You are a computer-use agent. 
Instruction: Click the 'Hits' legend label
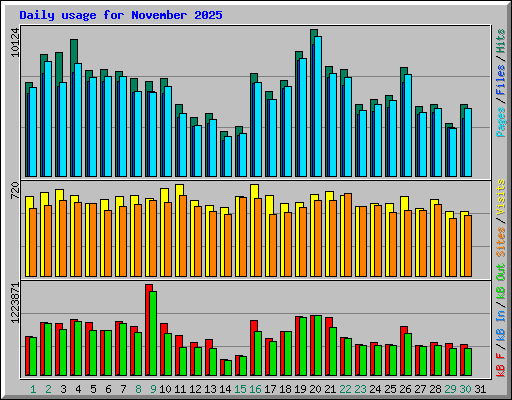click(501, 41)
